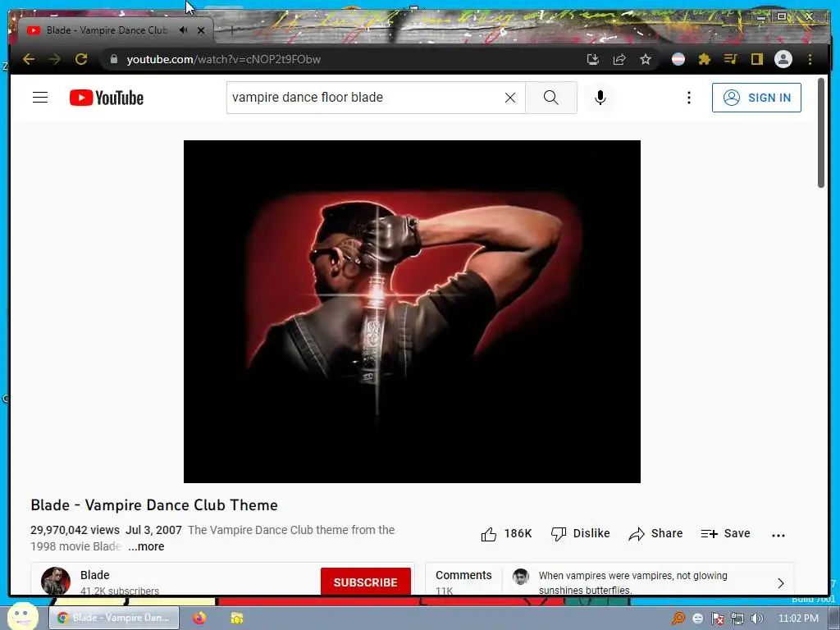Screen dimensions: 840x630
Task: Minimize the Chrome window
Action: click(x=761, y=17)
